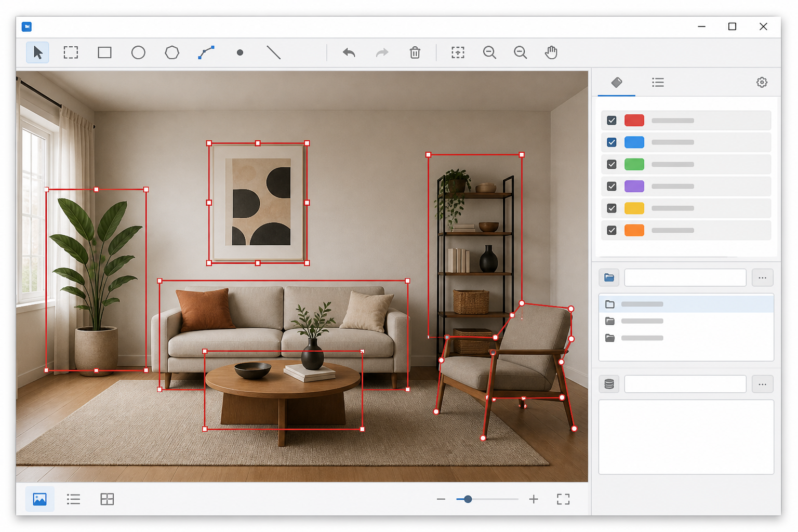Pick the circle annotation tool

138,52
